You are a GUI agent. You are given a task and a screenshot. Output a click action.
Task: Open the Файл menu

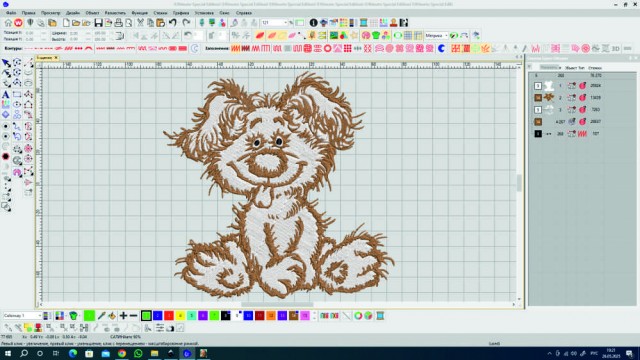point(11,13)
